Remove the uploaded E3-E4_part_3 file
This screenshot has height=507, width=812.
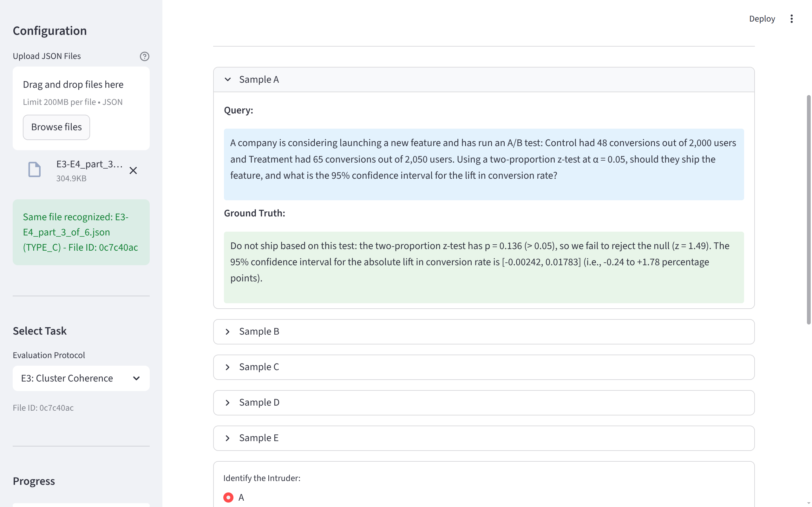coord(133,171)
